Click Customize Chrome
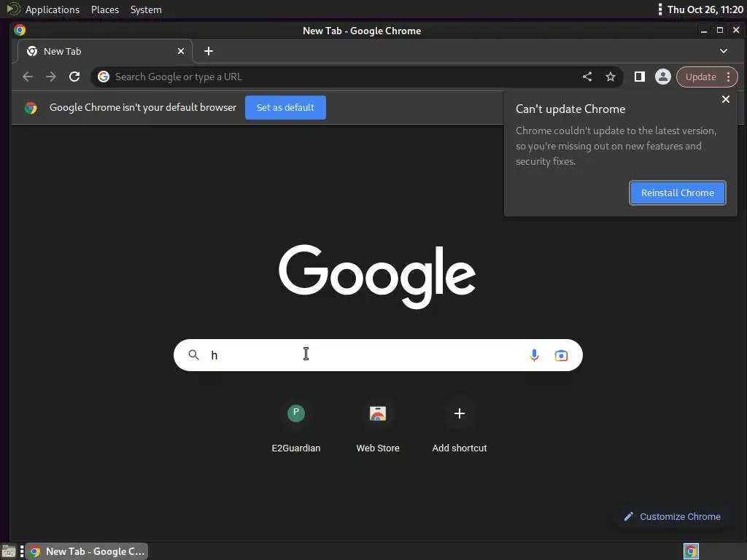The image size is (747, 560). click(673, 517)
